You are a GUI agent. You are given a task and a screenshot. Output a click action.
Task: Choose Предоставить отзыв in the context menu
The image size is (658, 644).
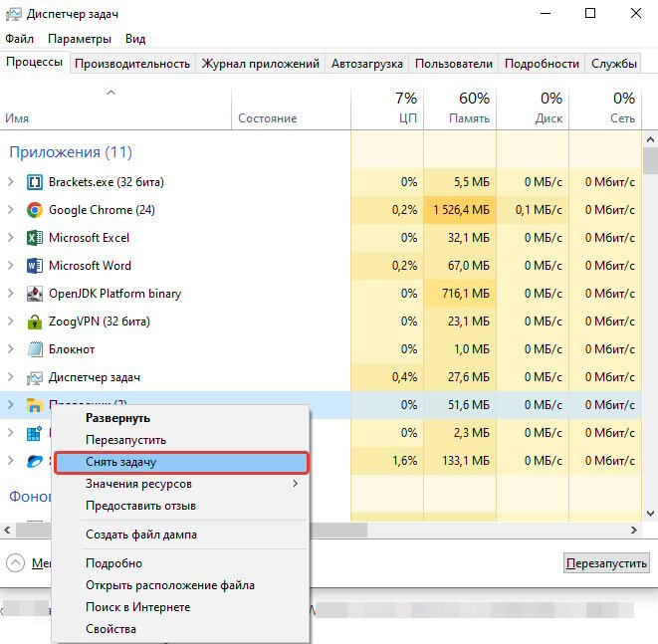(x=181, y=506)
